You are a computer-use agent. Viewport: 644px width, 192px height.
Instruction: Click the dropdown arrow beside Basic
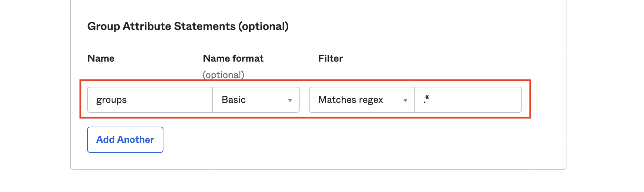tap(290, 100)
